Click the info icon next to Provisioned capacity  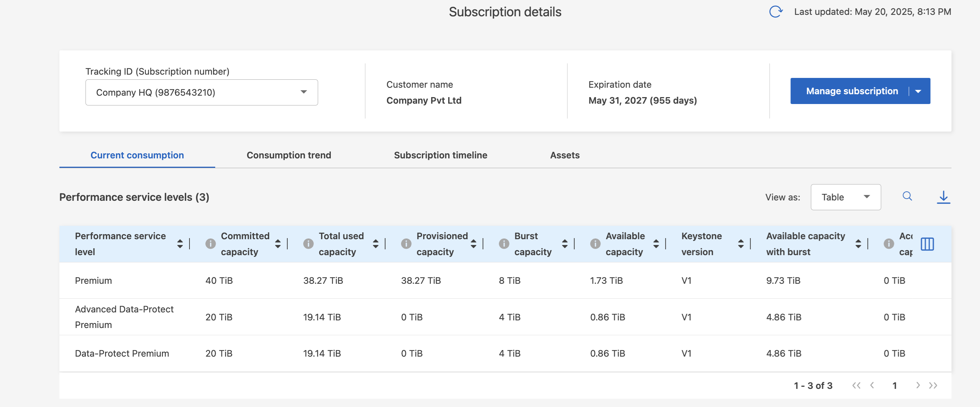click(406, 244)
